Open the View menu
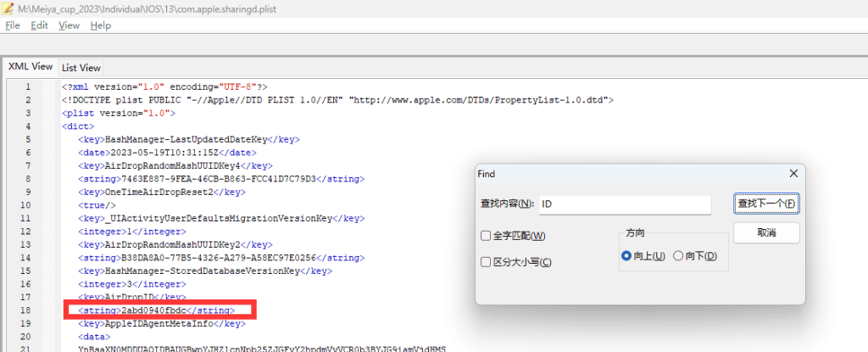The image size is (868, 352). (x=69, y=25)
